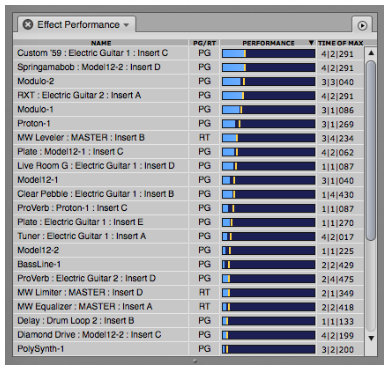Click the time of max value 3|1|086
This screenshot has height=370, width=391.
[x=337, y=110]
